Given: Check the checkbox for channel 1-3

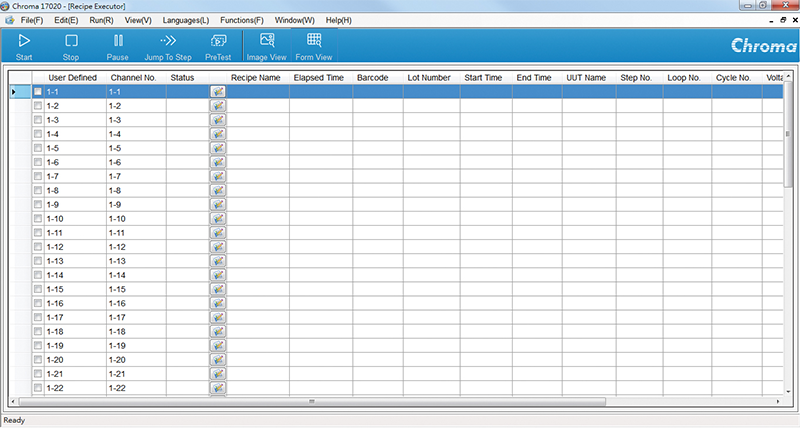Looking at the screenshot, I should (x=38, y=120).
